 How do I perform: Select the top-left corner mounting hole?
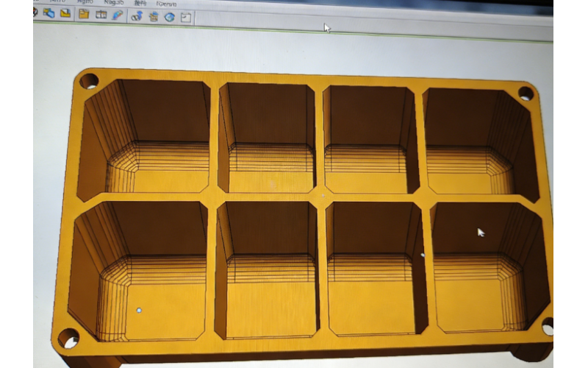click(x=89, y=80)
